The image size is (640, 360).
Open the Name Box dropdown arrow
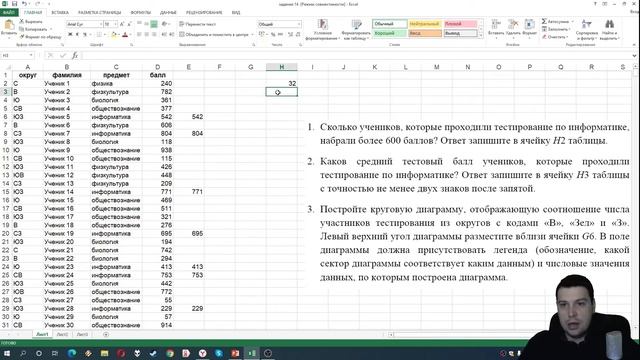pos(31,55)
